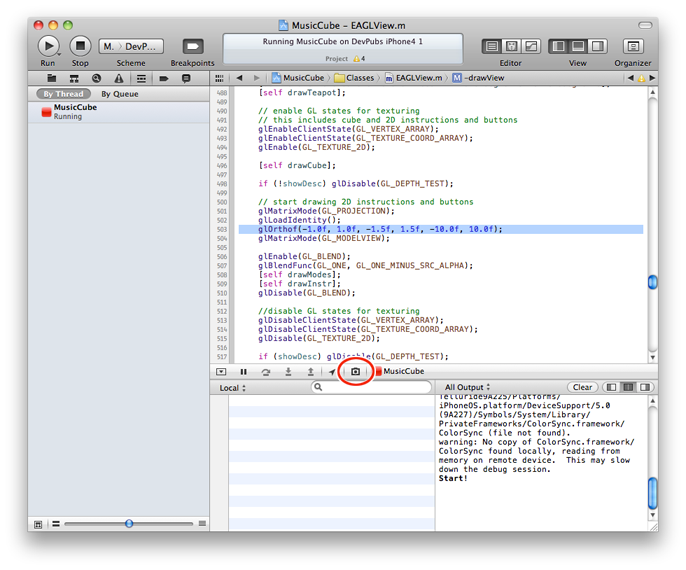The image size is (686, 570).
Task: Adjust the stack frame detail slider
Action: (128, 523)
